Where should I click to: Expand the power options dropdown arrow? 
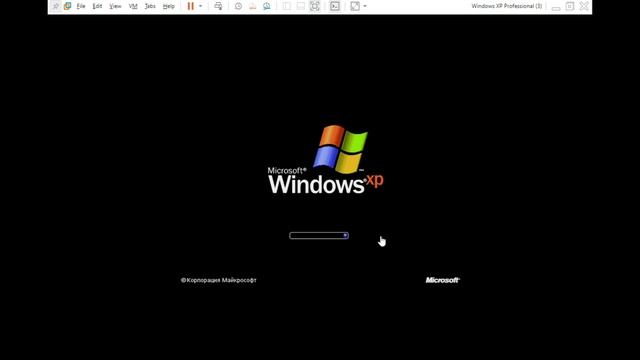coord(200,6)
